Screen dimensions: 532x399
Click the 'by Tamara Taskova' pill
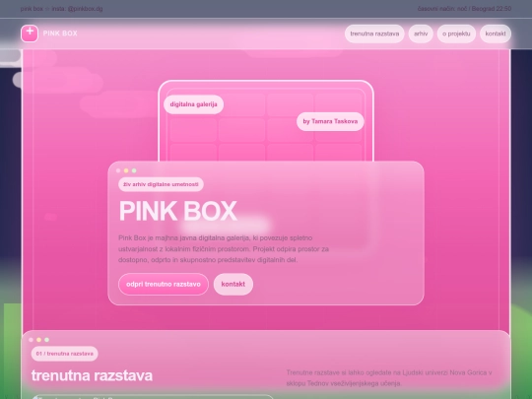click(330, 121)
